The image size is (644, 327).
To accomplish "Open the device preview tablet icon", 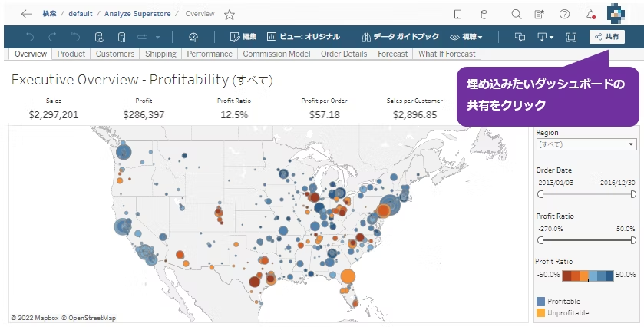I will click(x=457, y=15).
